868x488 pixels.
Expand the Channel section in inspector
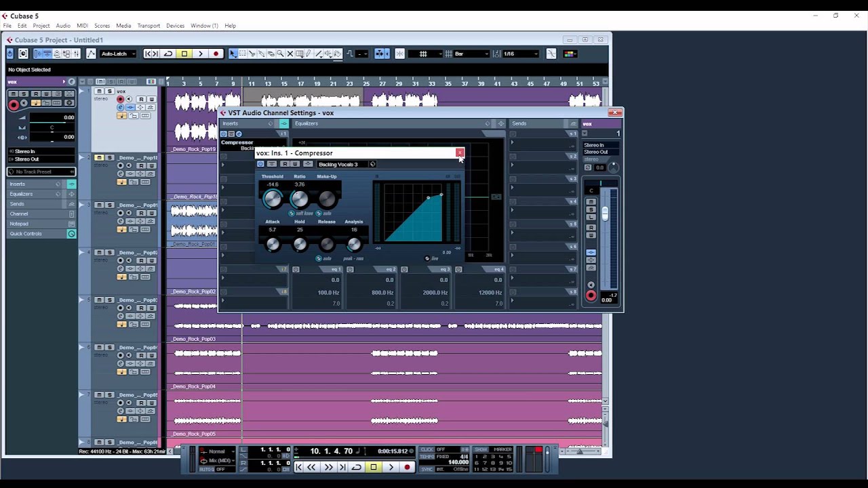[x=41, y=213]
